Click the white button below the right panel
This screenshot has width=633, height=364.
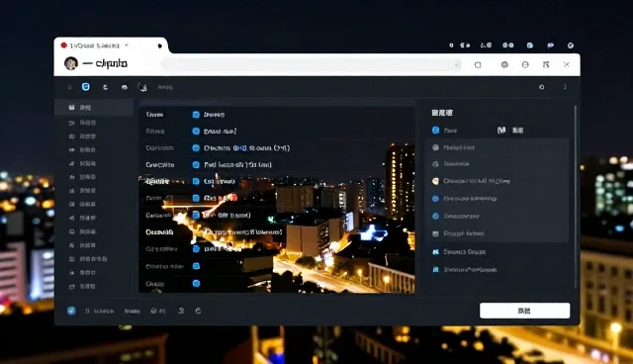(524, 311)
